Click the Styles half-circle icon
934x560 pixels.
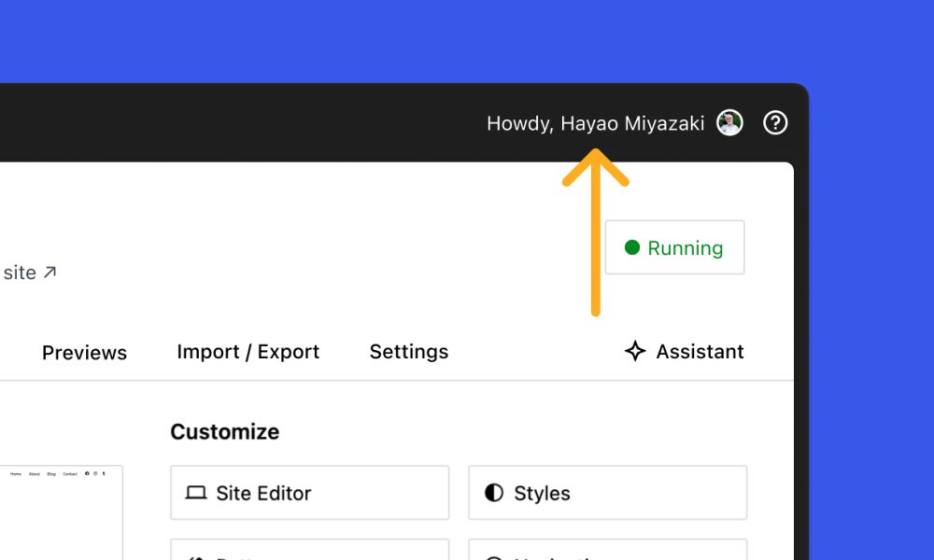pos(494,493)
